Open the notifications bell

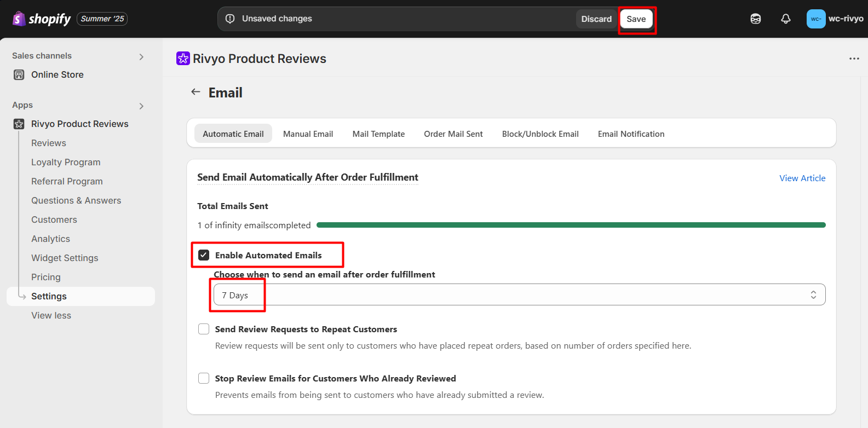click(x=786, y=19)
